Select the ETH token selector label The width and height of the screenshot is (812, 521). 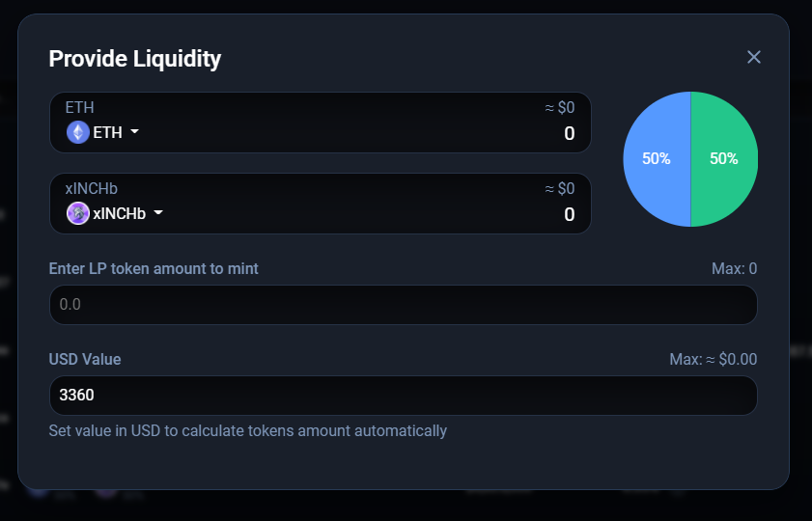coord(108,132)
